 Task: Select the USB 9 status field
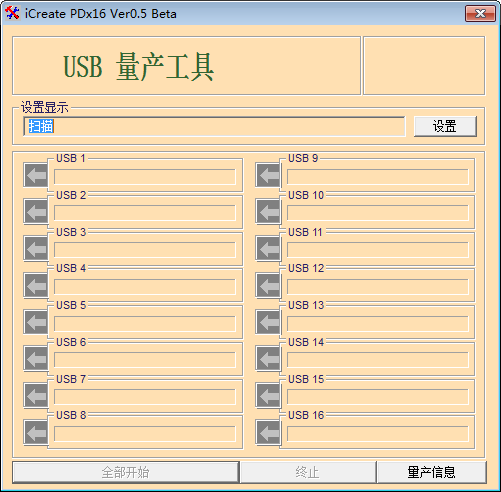[378, 177]
